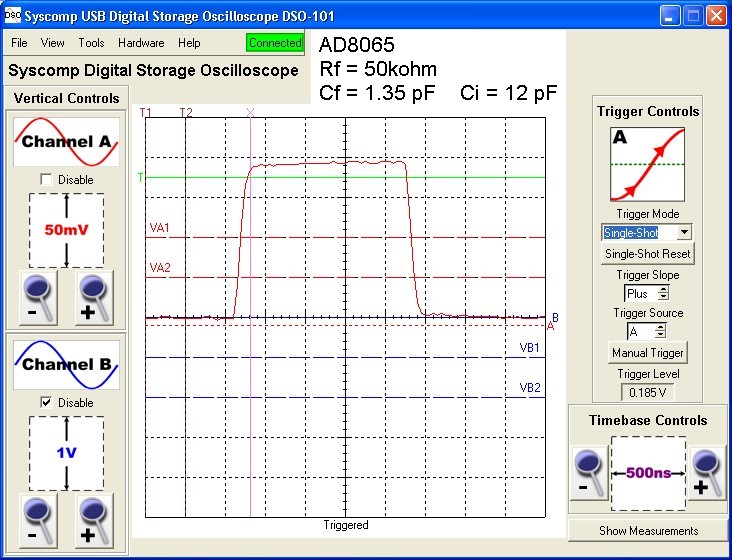Click the timebase zoom in magnifier
Image resolution: width=732 pixels, height=560 pixels.
[707, 473]
